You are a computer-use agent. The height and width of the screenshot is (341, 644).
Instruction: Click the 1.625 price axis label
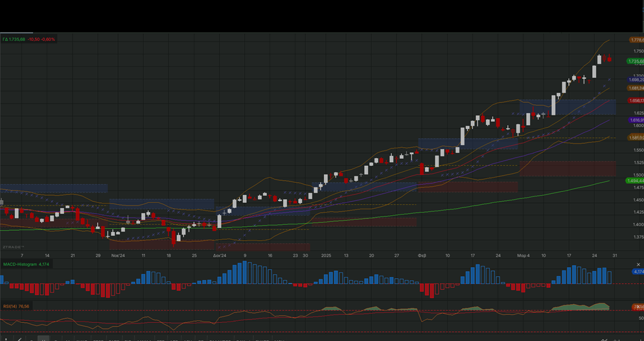click(x=639, y=113)
